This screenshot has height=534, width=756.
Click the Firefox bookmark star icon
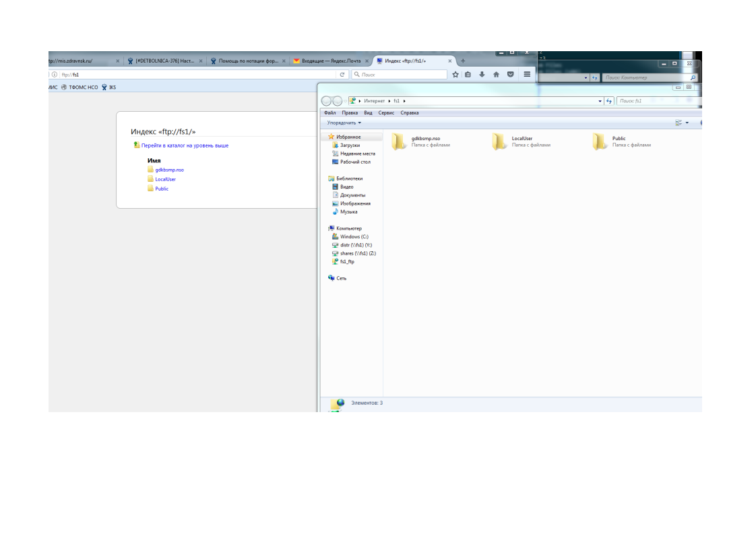tap(455, 75)
